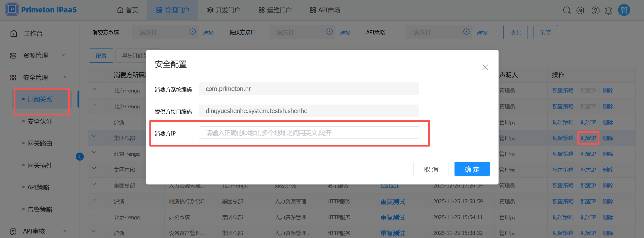
Task: Select 安全认证 in the sidebar
Action: 40,122
